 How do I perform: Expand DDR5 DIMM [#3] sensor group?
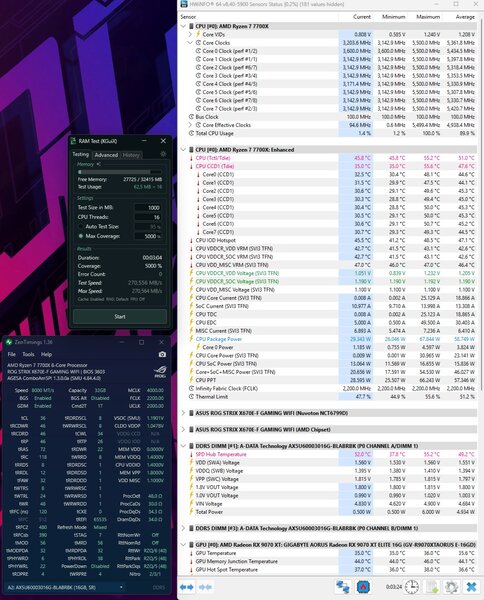[184, 528]
